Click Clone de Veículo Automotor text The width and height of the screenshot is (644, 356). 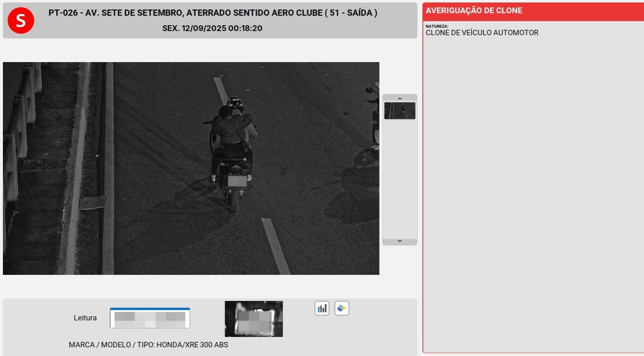482,33
